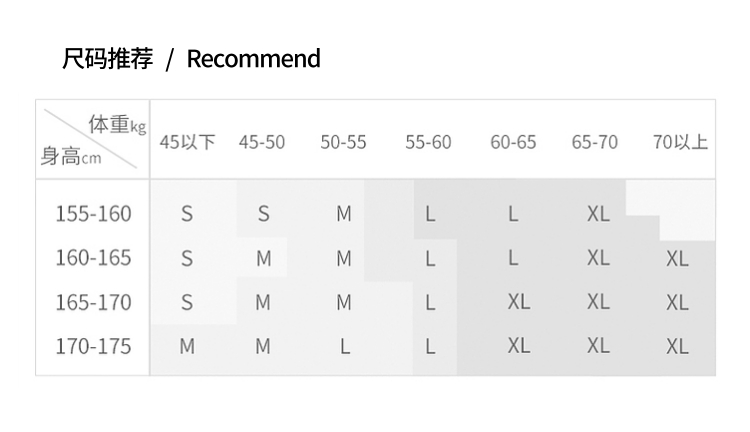This screenshot has height=432, width=750.
Task: Click the 165-170 height row label
Action: pos(93,302)
